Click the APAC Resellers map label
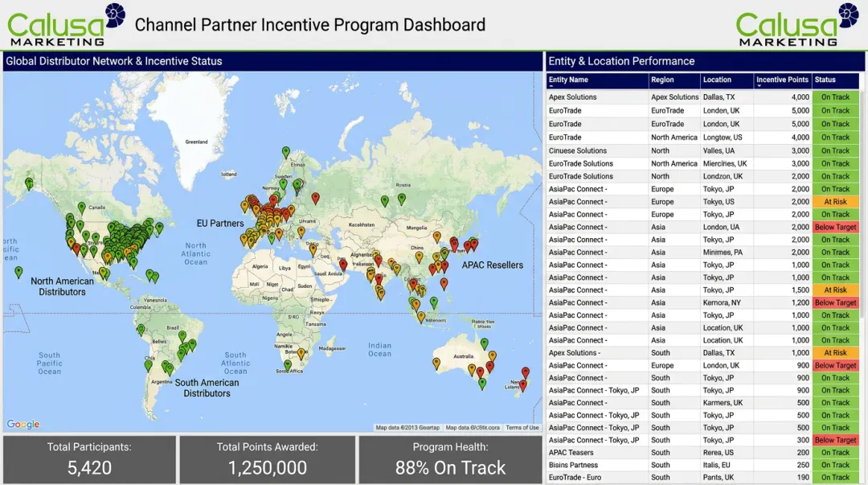868x485 pixels. 492,265
